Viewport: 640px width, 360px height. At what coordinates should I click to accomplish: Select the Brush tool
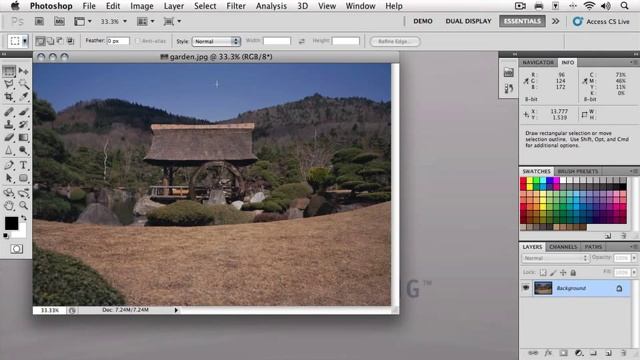click(x=23, y=111)
